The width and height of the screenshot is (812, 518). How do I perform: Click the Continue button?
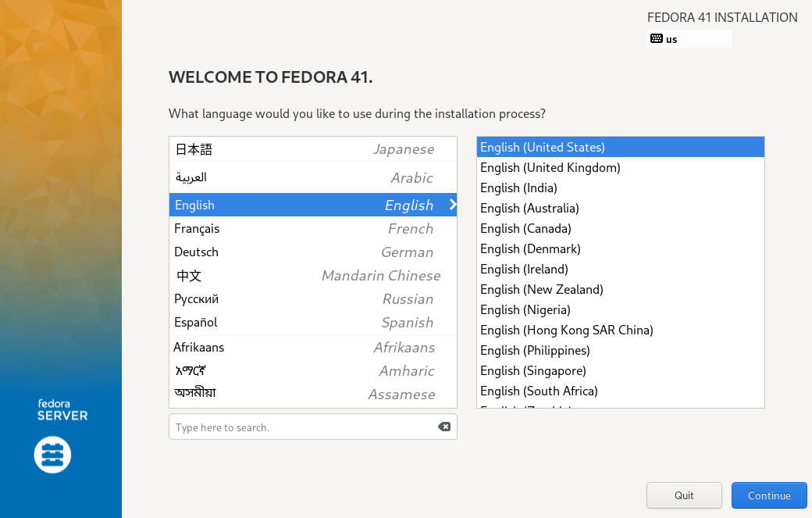(769, 495)
